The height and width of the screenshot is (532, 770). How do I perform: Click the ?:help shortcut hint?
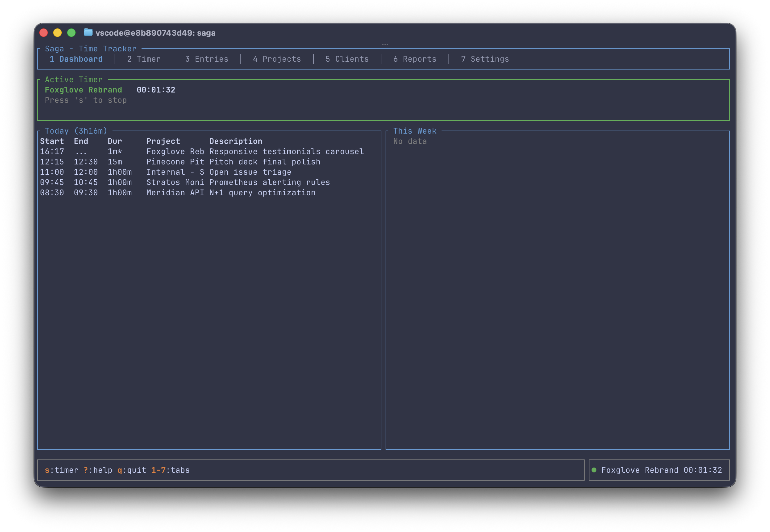(98, 470)
